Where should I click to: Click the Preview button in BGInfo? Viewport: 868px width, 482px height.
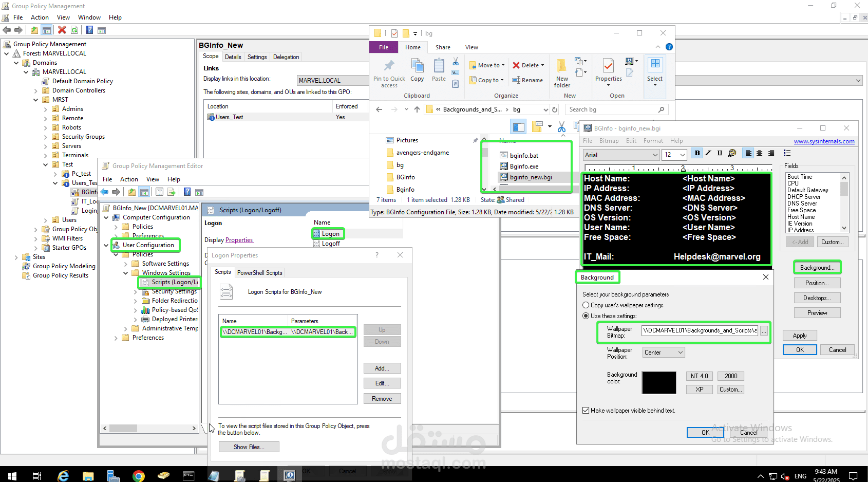[x=817, y=313]
